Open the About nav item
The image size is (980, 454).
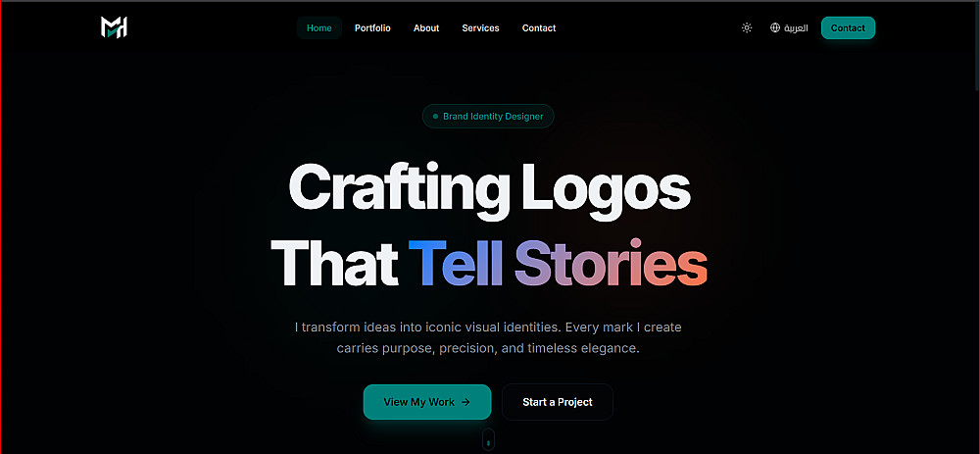click(426, 28)
